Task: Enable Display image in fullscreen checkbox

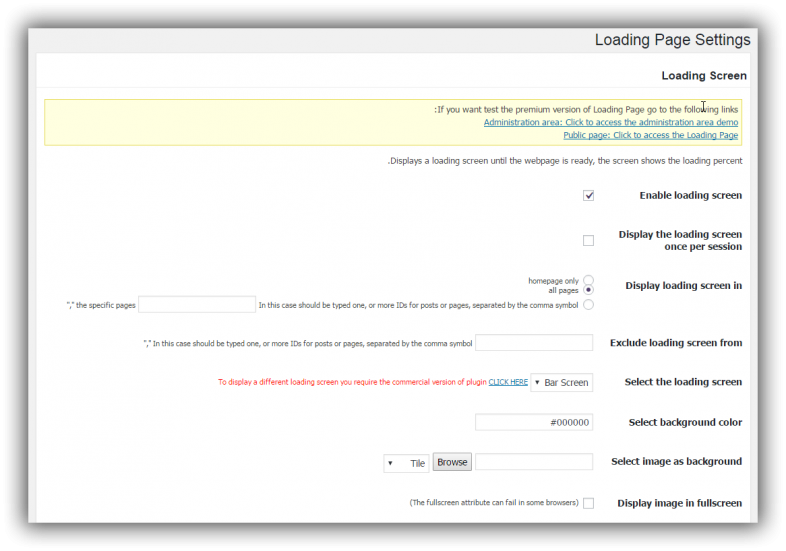Action: pyautogui.click(x=588, y=503)
